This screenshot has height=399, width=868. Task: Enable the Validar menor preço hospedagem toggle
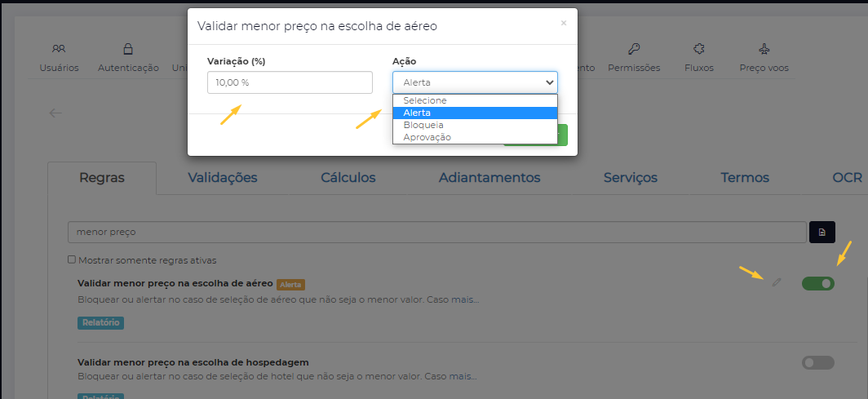(817, 362)
